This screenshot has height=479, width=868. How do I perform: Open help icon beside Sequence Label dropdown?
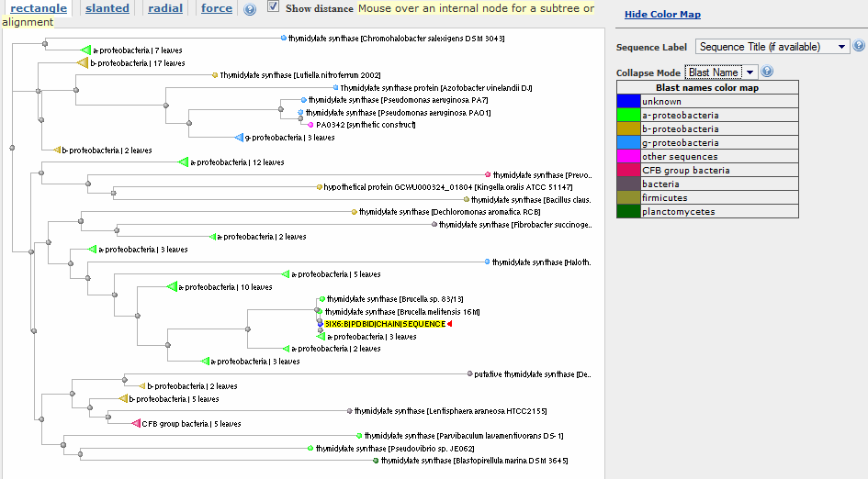tap(859, 46)
